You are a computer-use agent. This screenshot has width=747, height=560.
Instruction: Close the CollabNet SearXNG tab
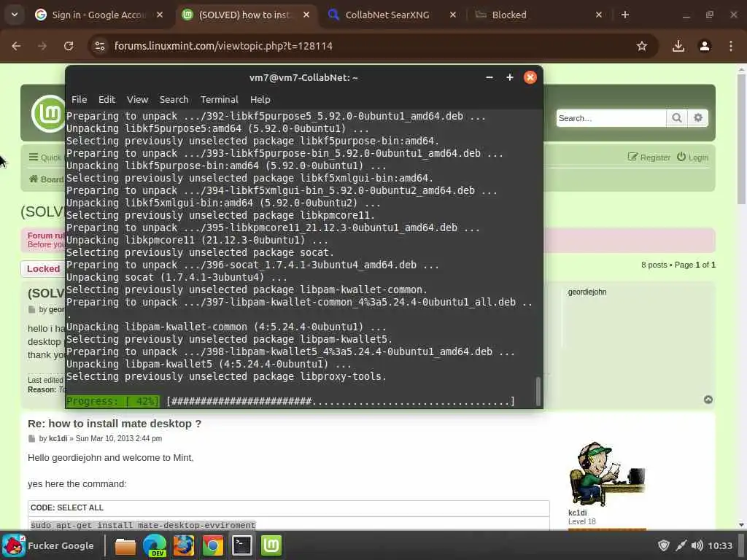click(452, 15)
